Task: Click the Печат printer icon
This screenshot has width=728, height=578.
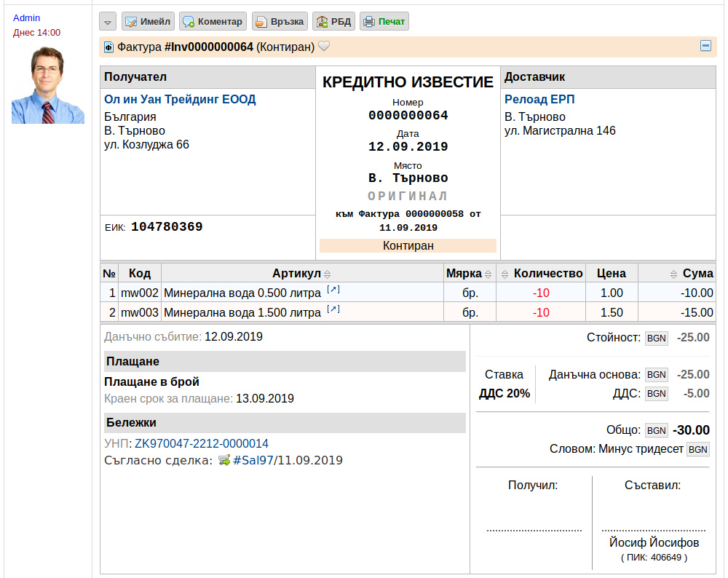Action: (369, 22)
